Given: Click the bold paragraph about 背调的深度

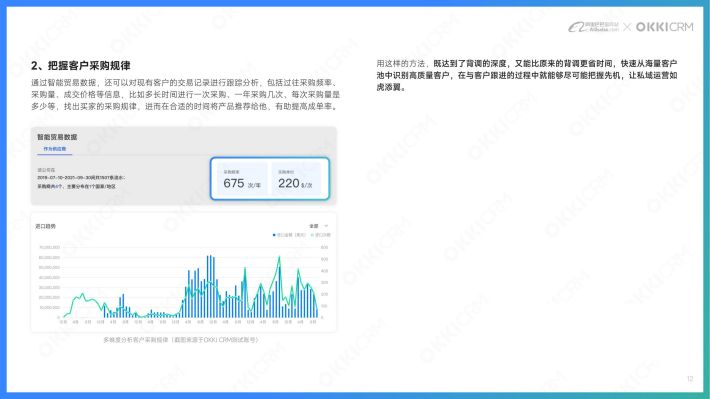Looking at the screenshot, I should (x=527, y=75).
